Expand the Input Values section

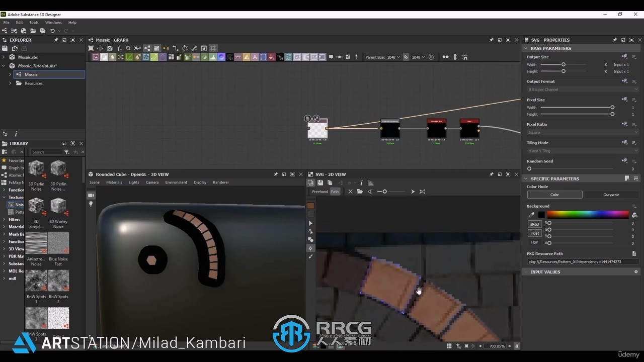tap(526, 272)
